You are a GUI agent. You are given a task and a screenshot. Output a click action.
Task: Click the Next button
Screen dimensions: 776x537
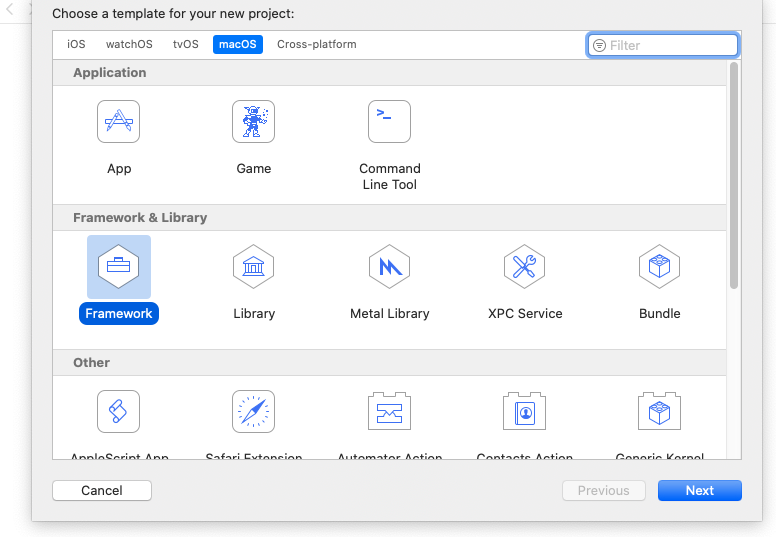click(700, 490)
